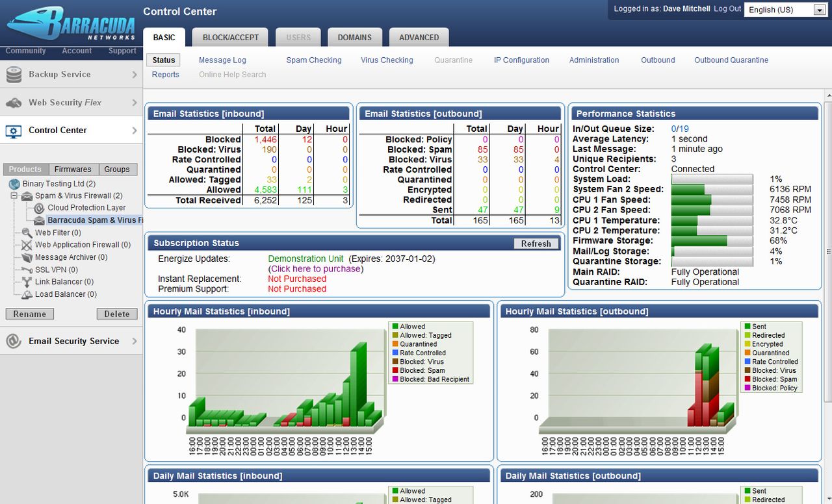This screenshot has height=504, width=832.
Task: Expand the Control Center chevron
Action: tap(135, 131)
